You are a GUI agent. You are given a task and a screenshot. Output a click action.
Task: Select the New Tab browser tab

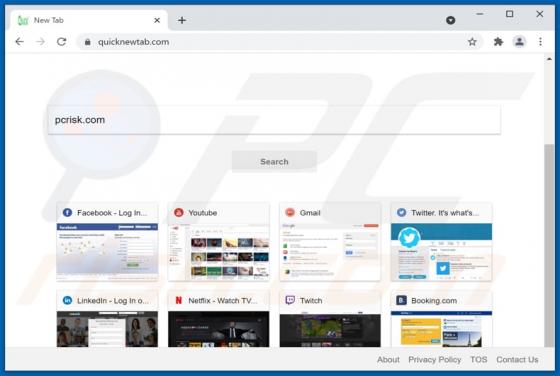[x=89, y=20]
